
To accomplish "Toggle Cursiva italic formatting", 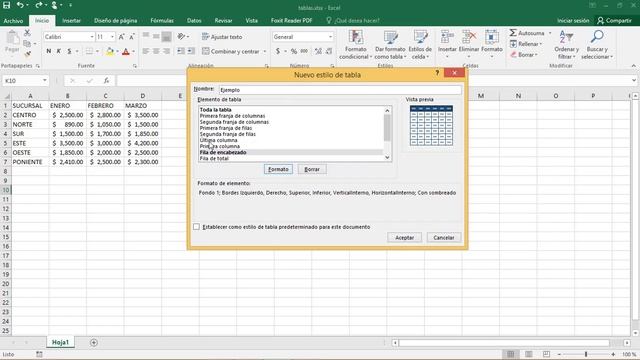I will click(59, 51).
